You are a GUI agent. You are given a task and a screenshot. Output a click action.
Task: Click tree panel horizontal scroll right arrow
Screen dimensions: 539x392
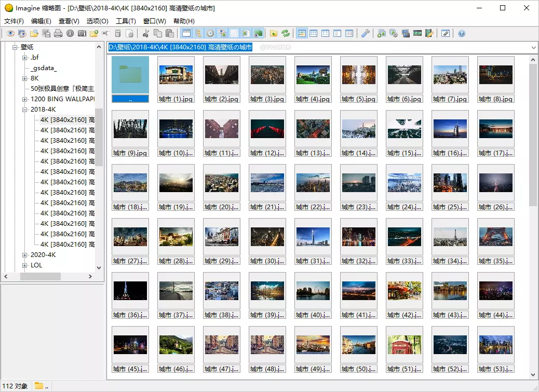(x=90, y=277)
